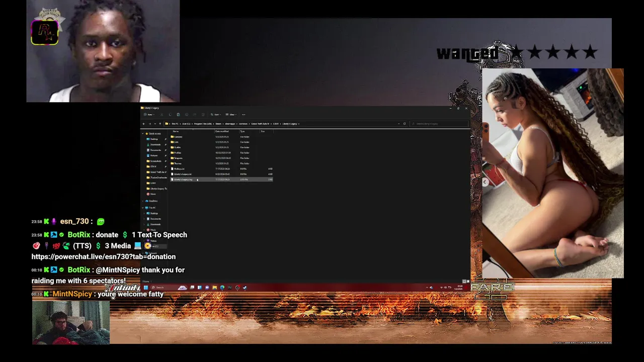
Task: Click the Share icon in the Explorer toolbar
Action: pos(195,115)
